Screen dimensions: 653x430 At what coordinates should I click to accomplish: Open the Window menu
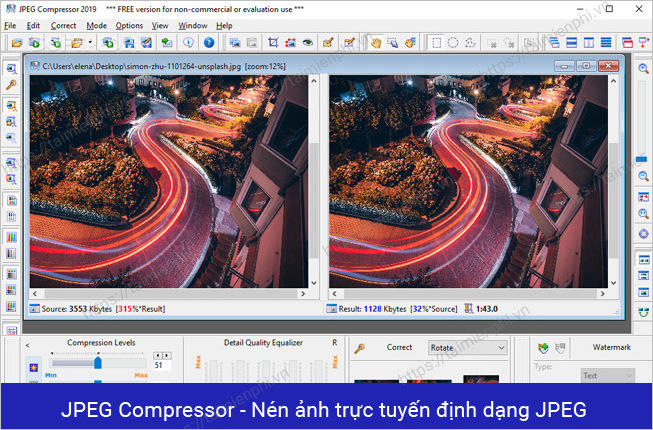tap(193, 25)
